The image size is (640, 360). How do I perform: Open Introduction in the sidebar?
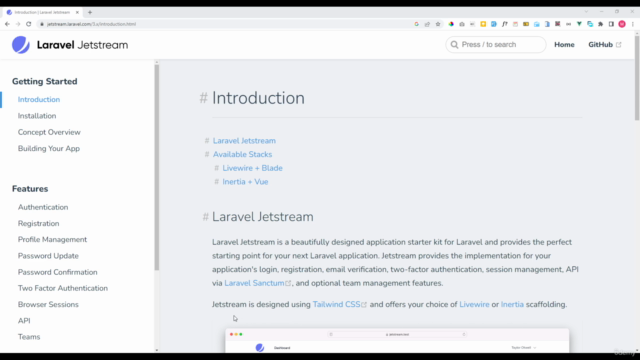pos(39,100)
